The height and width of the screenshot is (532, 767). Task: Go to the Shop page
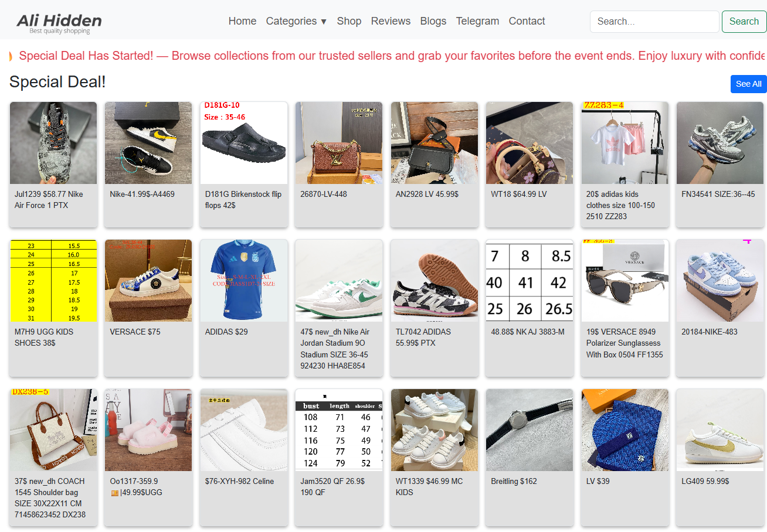349,21
